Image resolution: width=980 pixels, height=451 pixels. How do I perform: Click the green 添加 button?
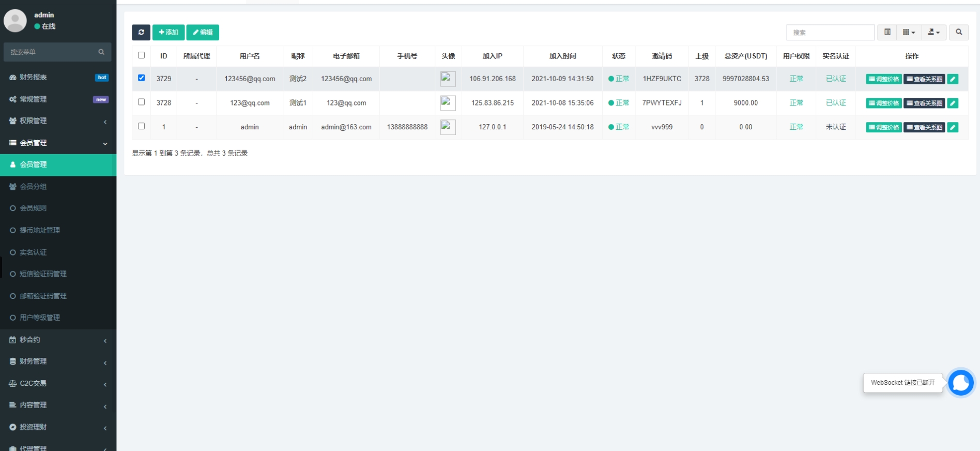(x=169, y=32)
